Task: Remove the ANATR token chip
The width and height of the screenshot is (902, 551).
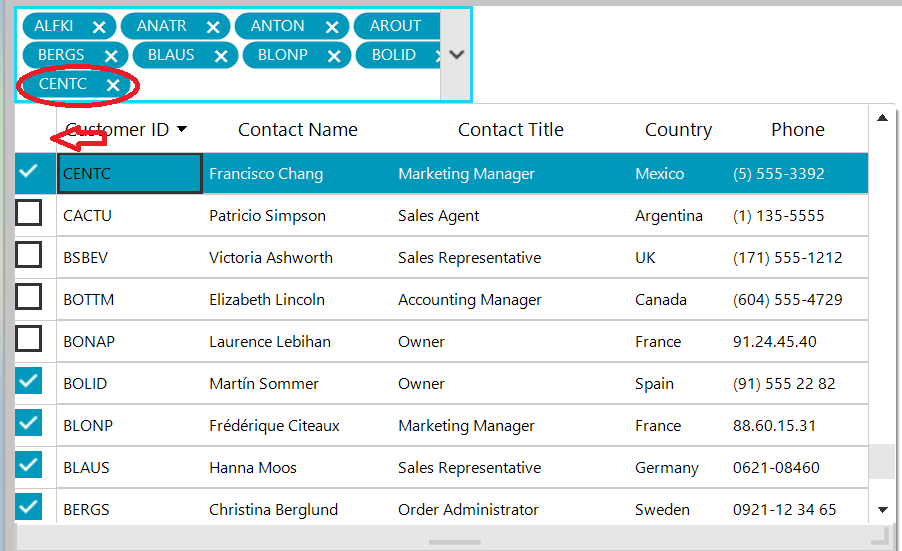Action: (213, 27)
